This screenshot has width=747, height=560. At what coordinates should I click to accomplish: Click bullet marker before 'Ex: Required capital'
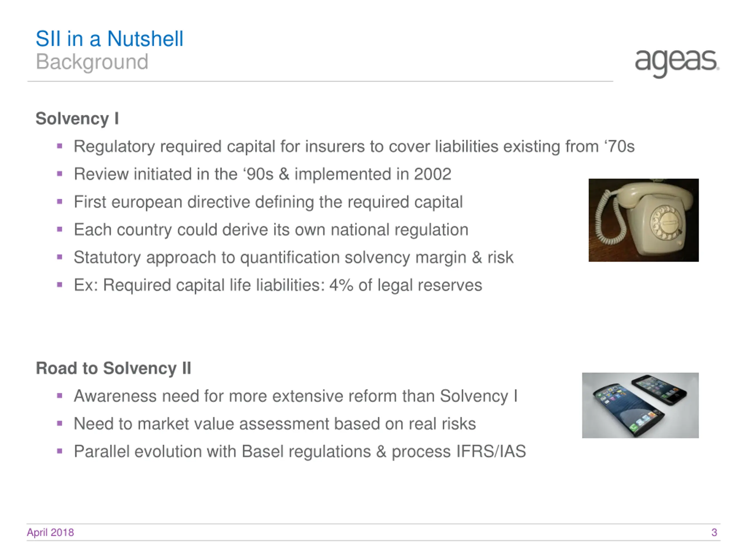coord(60,285)
